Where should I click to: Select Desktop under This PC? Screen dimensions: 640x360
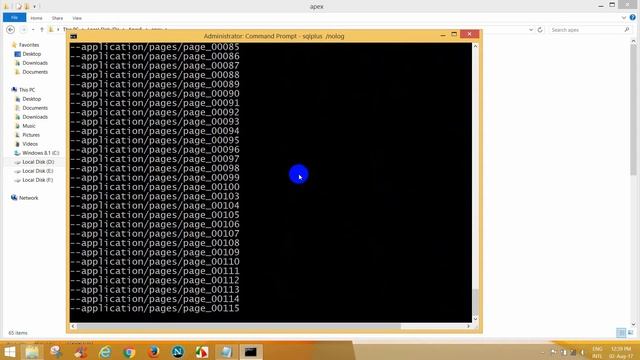pos(31,99)
